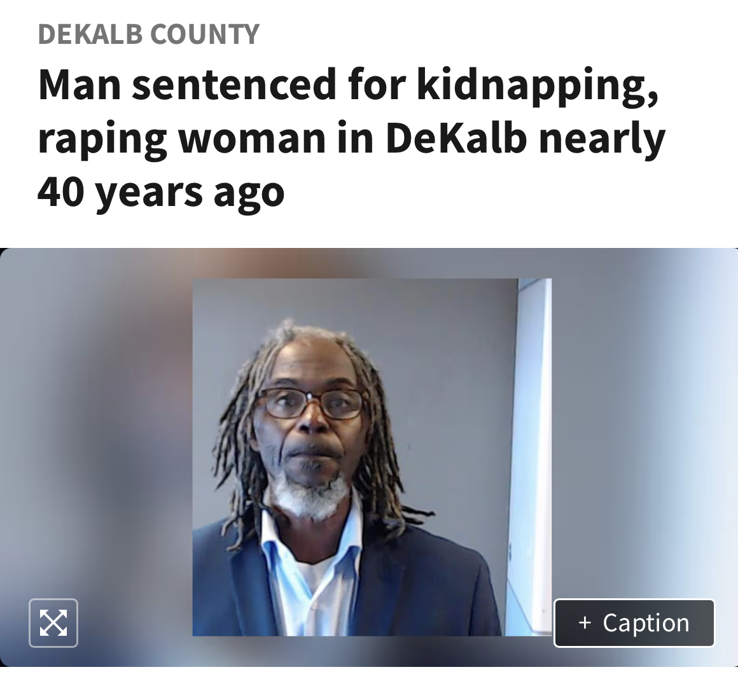Viewport: 738px width, 700px height.
Task: Click '40 years ago' in the headline
Action: 161,192
